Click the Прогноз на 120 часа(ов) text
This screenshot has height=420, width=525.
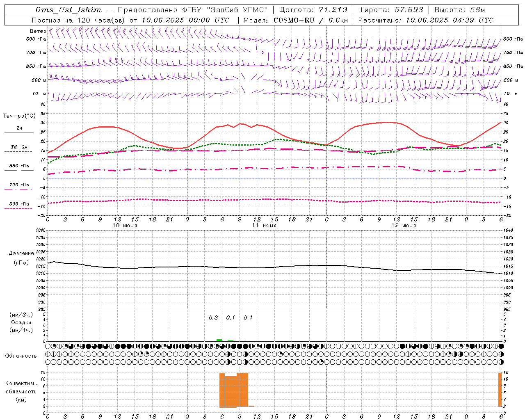point(79,20)
